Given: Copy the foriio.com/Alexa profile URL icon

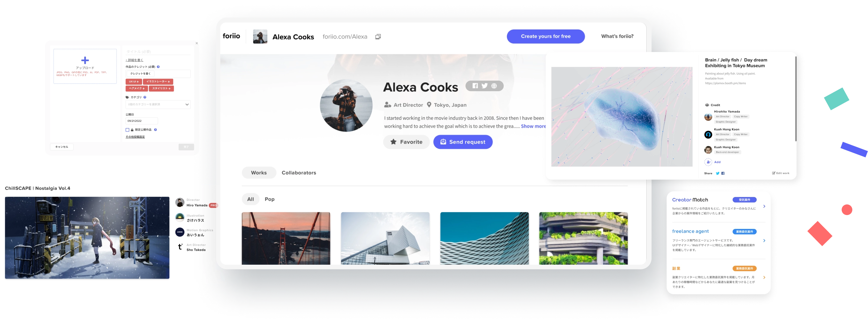Looking at the screenshot, I should [378, 37].
